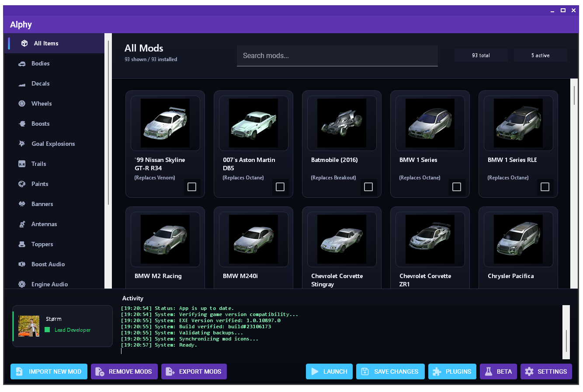Click the Engine Audio gear icon
This screenshot has height=392, width=583.
click(22, 284)
